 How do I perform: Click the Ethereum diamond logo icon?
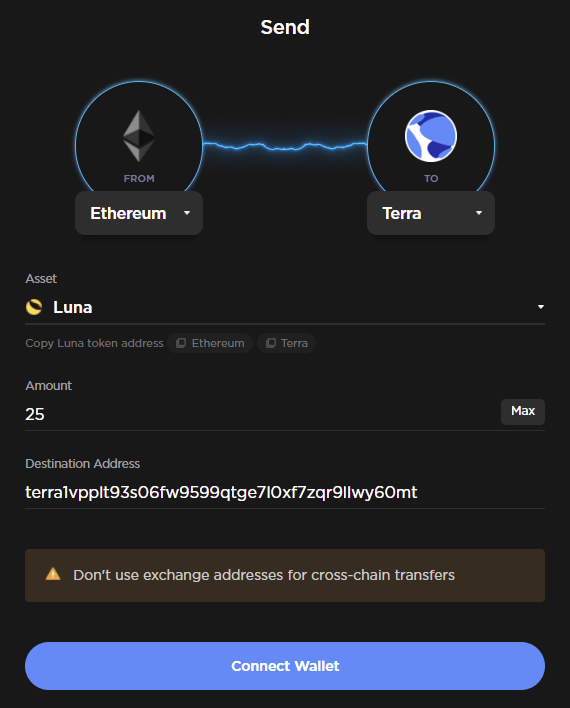[x=139, y=136]
